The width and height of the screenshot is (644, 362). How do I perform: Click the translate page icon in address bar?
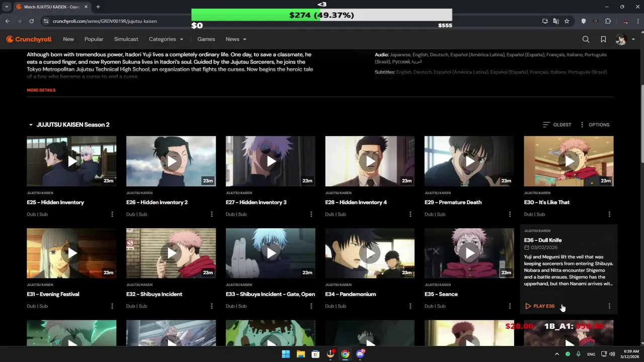click(x=555, y=21)
